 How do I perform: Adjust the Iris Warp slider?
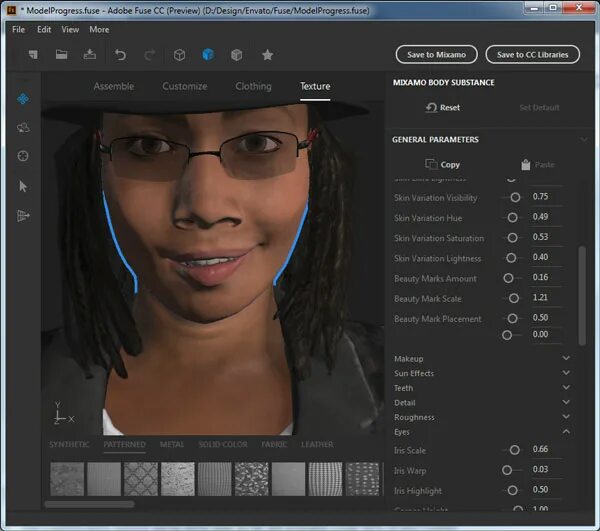tap(507, 470)
